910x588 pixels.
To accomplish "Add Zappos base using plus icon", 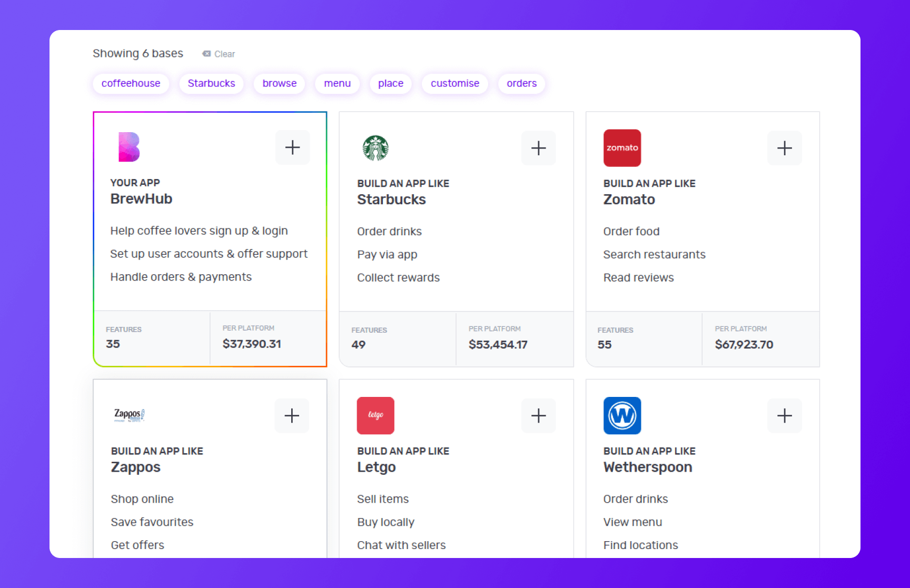I will 292,416.
